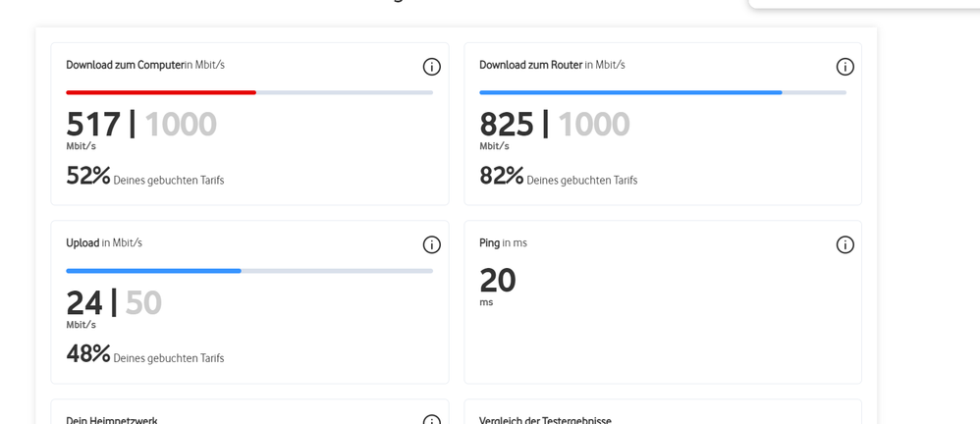This screenshot has height=424, width=980.
Task: Click the blue Download zum Router progress bar
Action: 663,92
